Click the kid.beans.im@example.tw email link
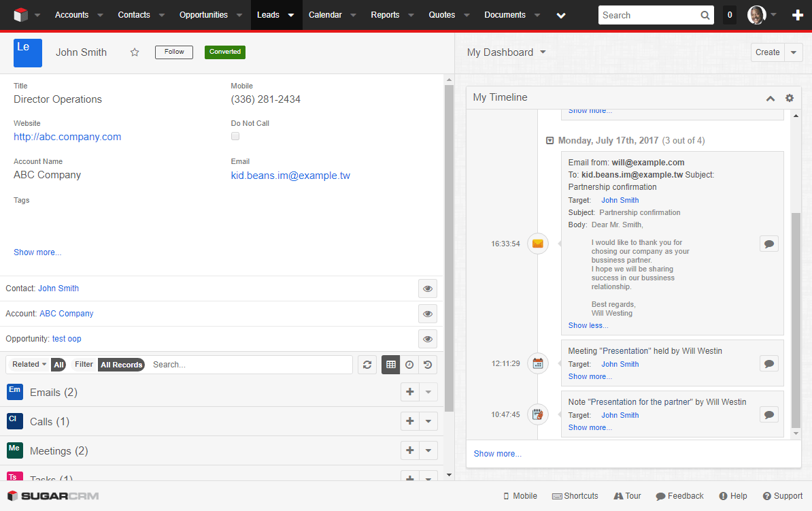Viewport: 812px width, 511px height. tap(290, 176)
